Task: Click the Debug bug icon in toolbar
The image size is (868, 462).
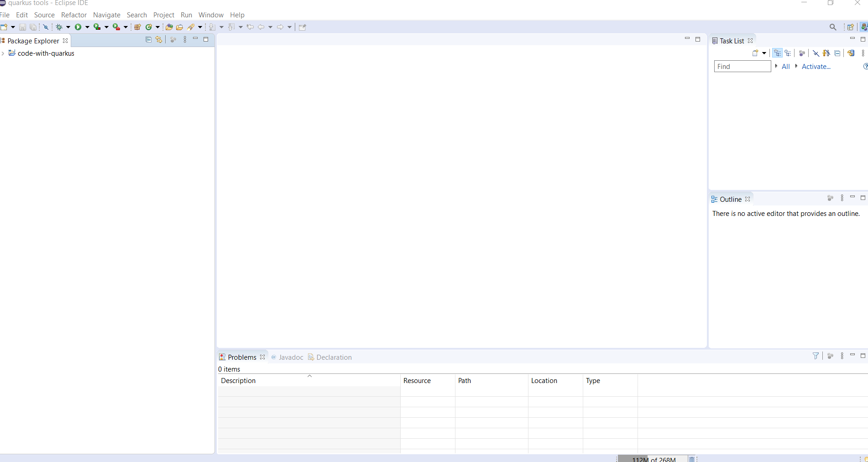Action: coord(59,27)
